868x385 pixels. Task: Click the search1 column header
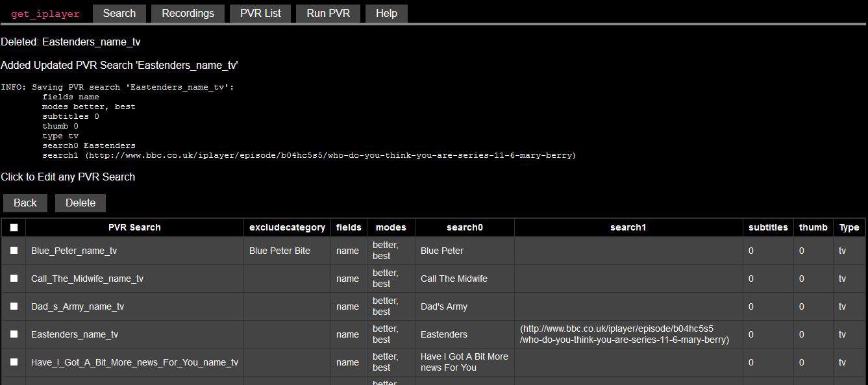(x=628, y=228)
